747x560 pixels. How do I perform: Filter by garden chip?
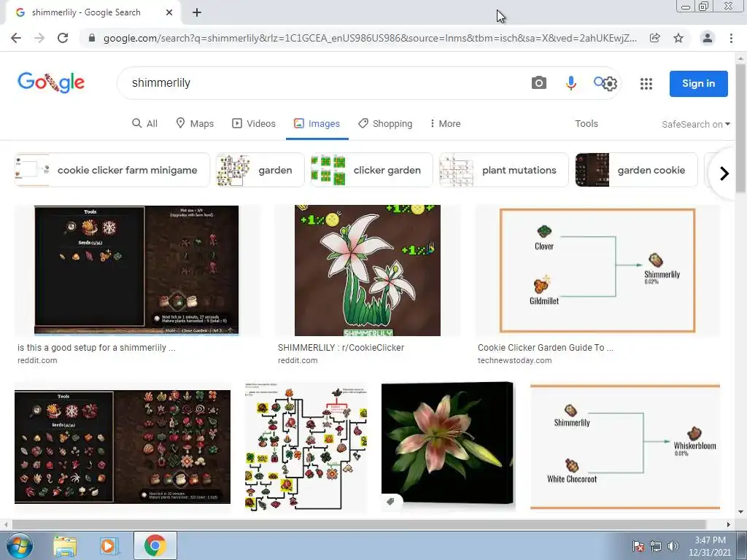[260, 170]
